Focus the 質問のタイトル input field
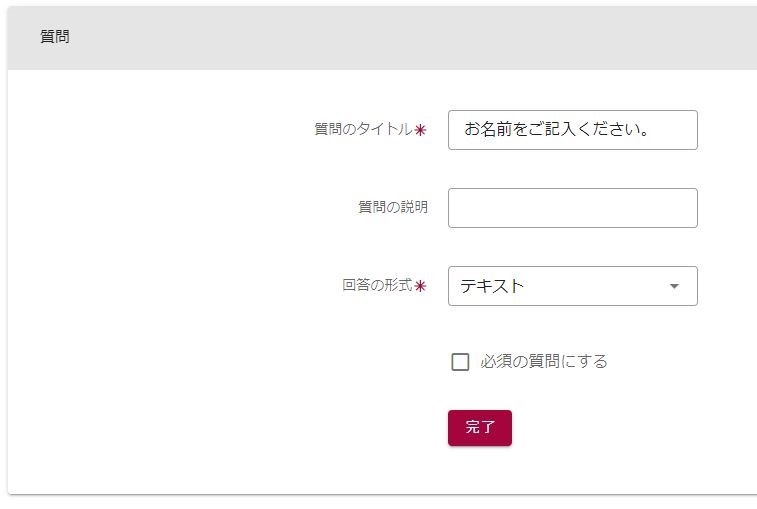Image resolution: width=757 pixels, height=509 pixels. pos(572,130)
